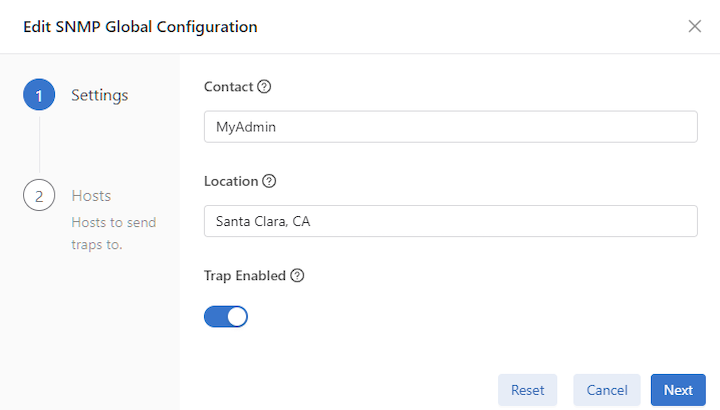Proceed with the Next button
Viewport: 720px width, 410px height.
pyautogui.click(x=678, y=390)
